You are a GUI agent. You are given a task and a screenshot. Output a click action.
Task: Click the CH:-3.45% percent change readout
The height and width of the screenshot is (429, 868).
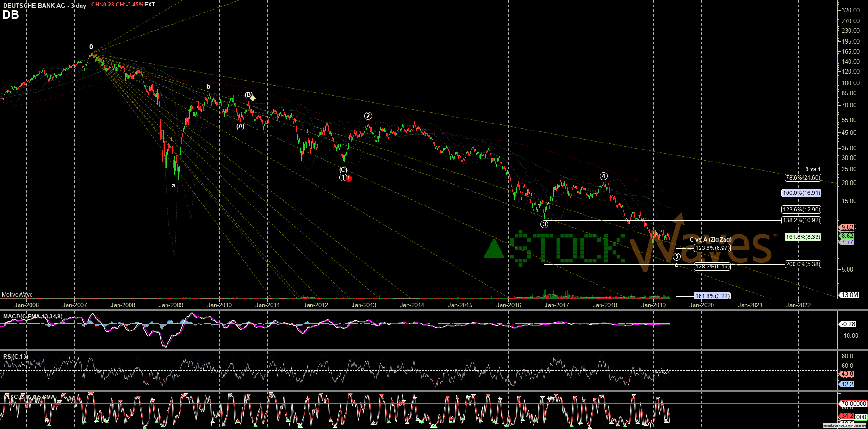pos(129,5)
